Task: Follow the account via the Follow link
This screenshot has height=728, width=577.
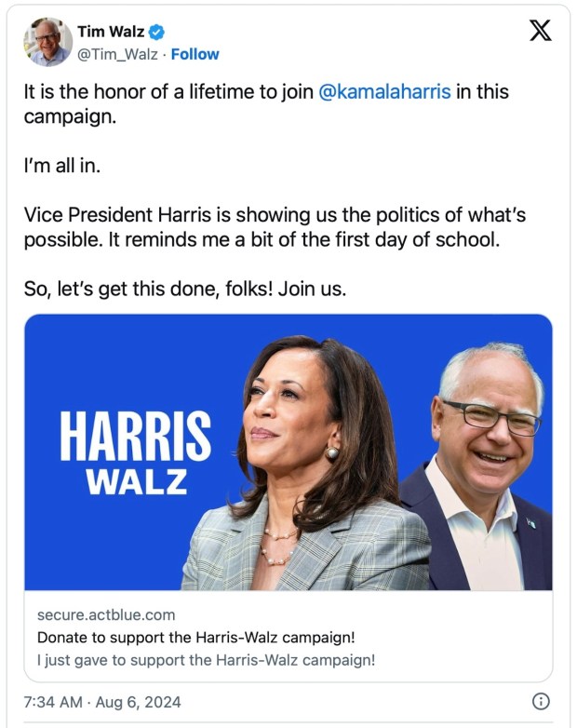Action: 195,54
